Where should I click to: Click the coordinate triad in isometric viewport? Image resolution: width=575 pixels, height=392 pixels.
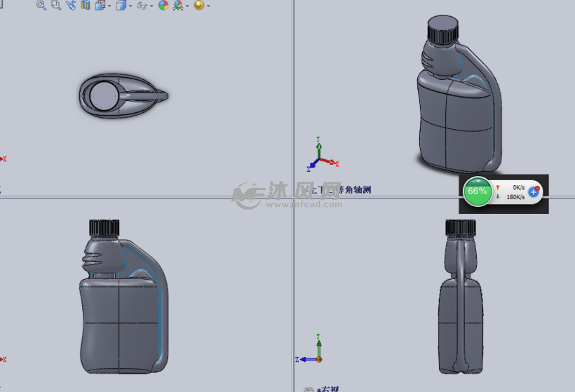(x=321, y=155)
